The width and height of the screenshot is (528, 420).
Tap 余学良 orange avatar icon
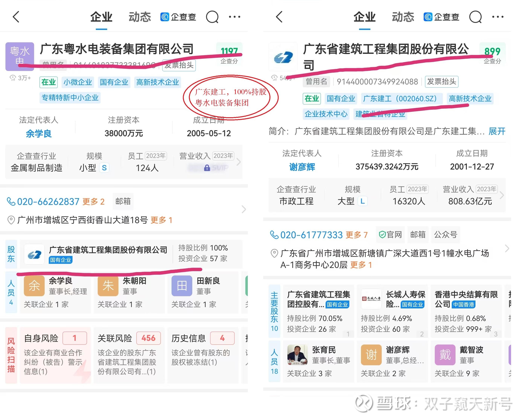34,286
